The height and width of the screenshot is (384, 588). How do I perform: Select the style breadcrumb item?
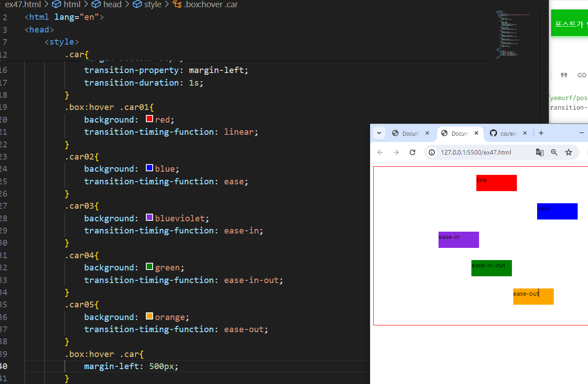[153, 5]
